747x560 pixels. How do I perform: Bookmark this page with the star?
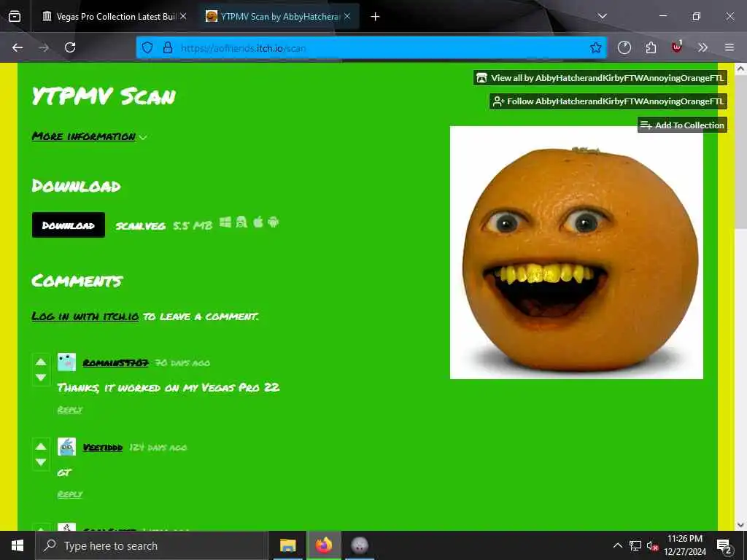coord(595,47)
